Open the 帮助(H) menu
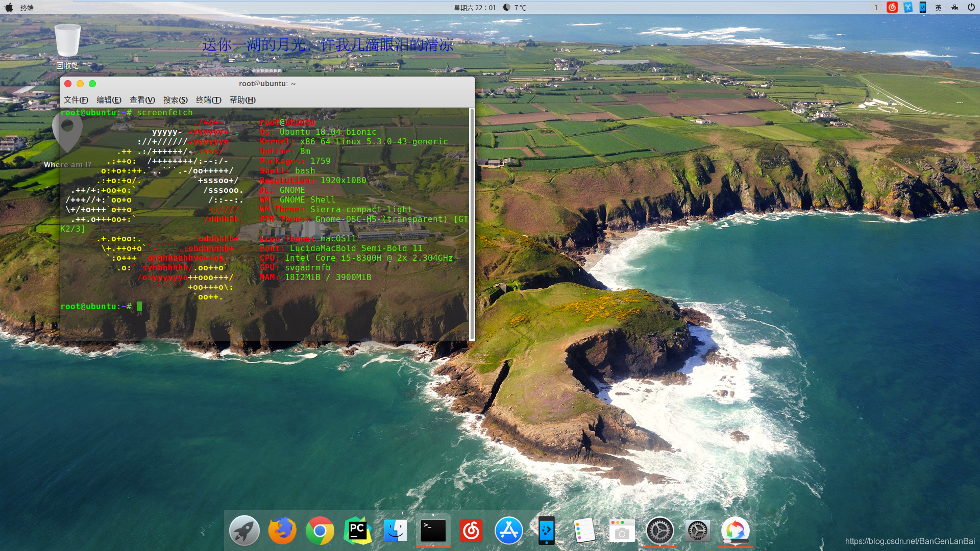 242,100
